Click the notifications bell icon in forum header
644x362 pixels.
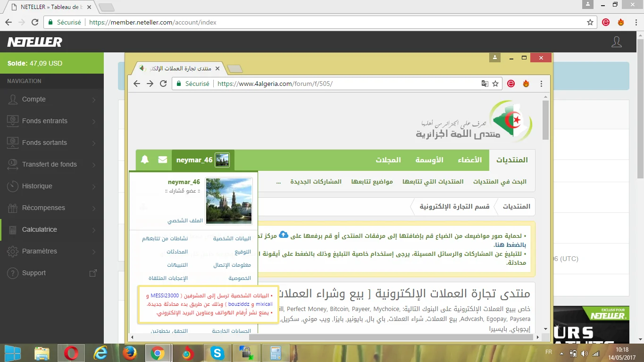tap(145, 160)
